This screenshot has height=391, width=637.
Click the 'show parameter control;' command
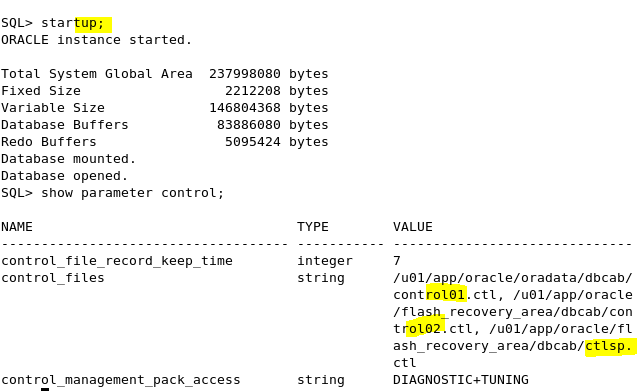pyautogui.click(x=132, y=193)
